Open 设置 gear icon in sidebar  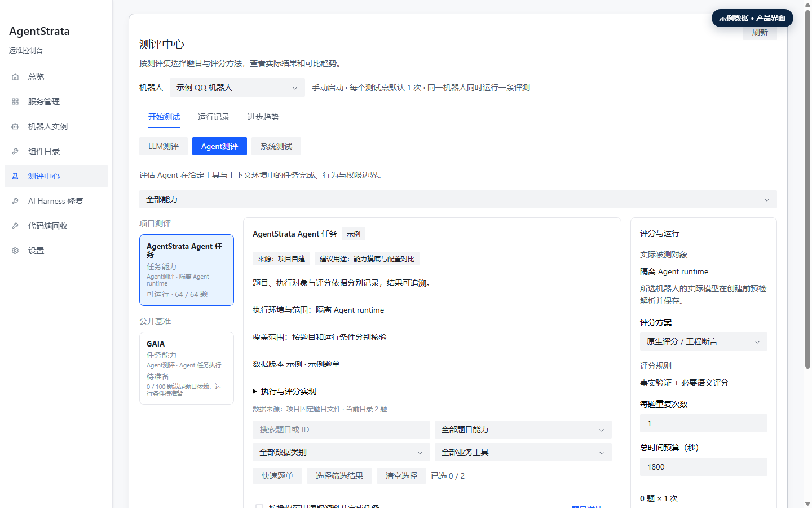coord(15,251)
